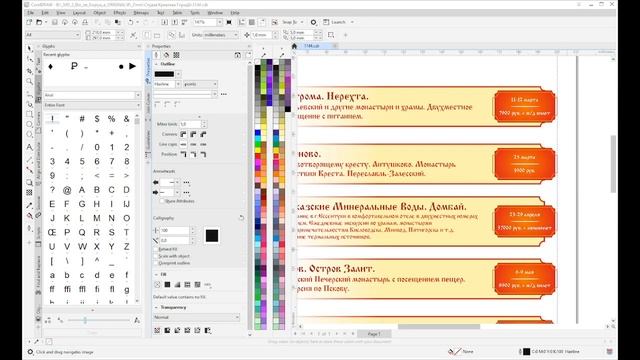
Task: Open the Units millimeters dropdown
Action: [236, 35]
